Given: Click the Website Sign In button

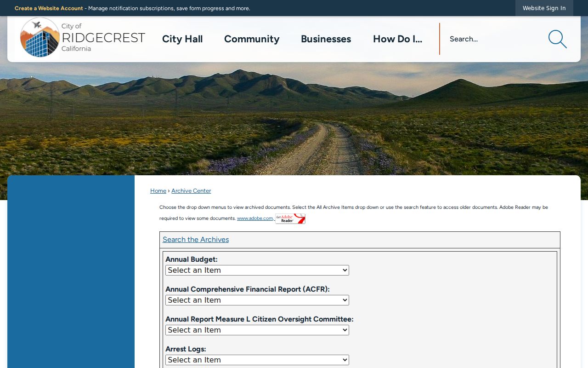Looking at the screenshot, I should coord(544,8).
